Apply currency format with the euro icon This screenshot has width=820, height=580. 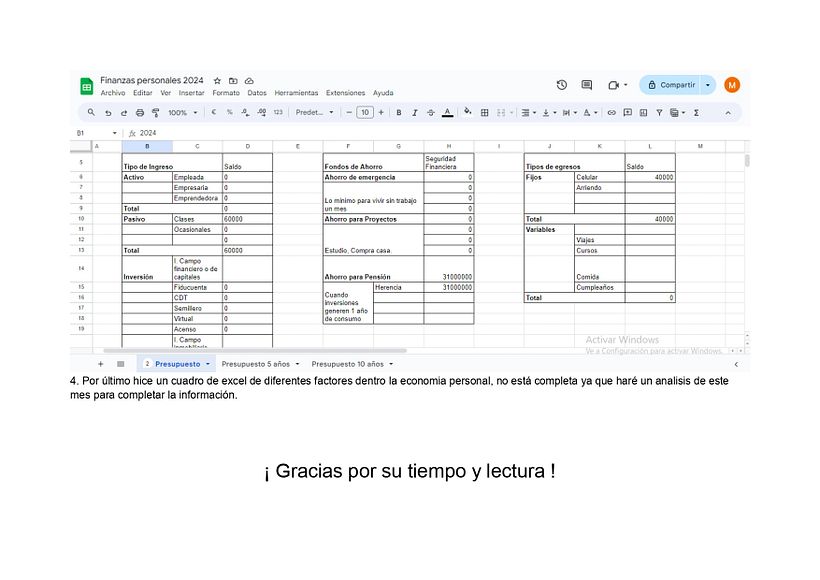(213, 112)
